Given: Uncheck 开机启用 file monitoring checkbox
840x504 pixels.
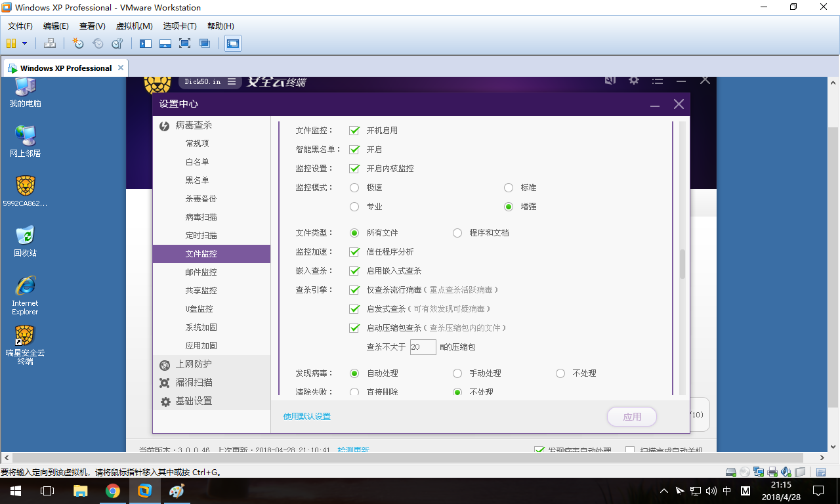Looking at the screenshot, I should [x=354, y=131].
